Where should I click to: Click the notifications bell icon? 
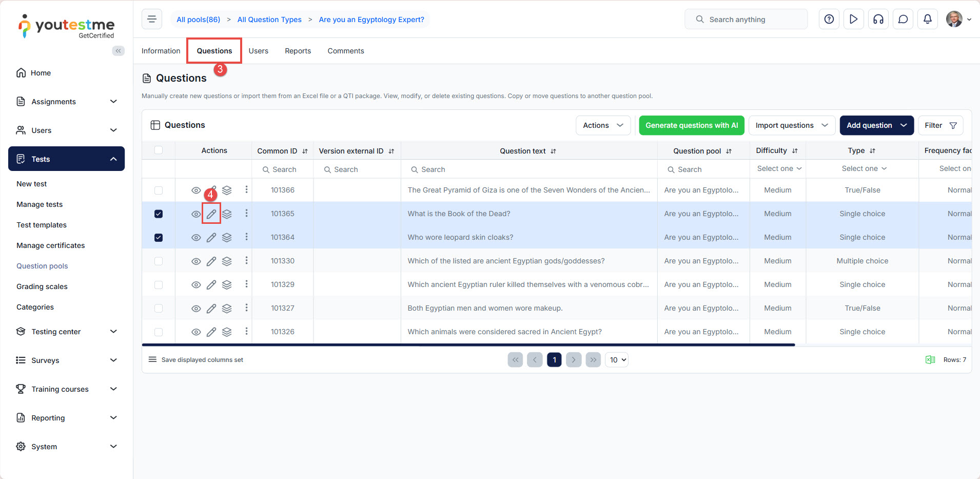tap(927, 20)
